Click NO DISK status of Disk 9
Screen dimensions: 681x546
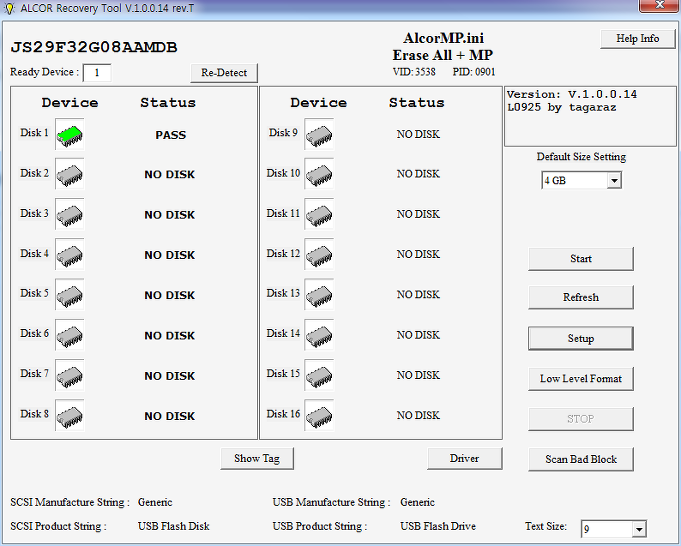(418, 134)
